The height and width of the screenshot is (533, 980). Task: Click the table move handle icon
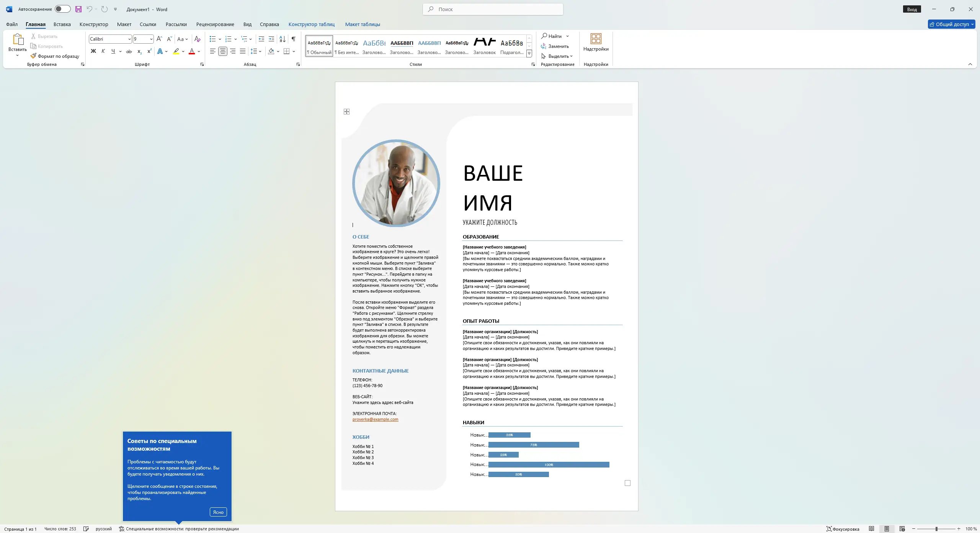tap(346, 112)
